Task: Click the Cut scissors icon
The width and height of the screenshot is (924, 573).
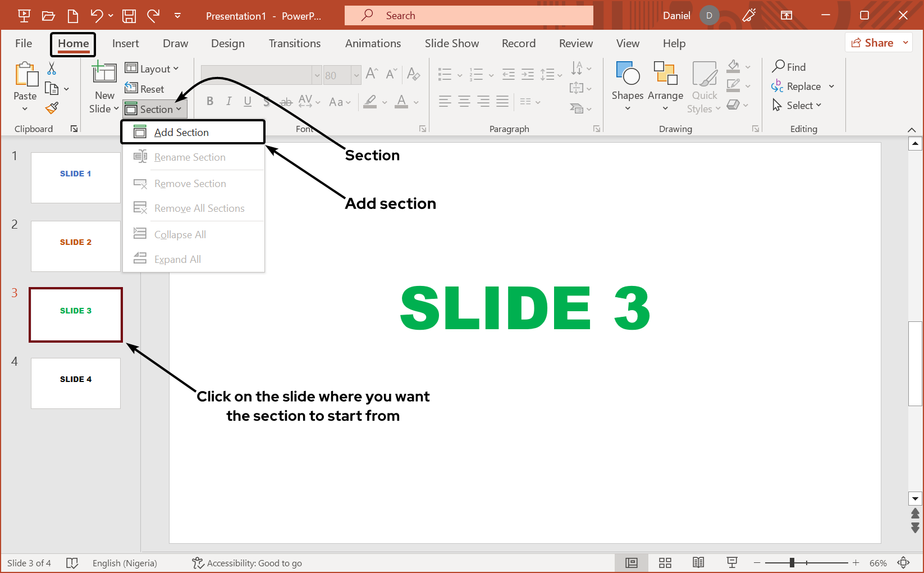Action: pyautogui.click(x=52, y=69)
